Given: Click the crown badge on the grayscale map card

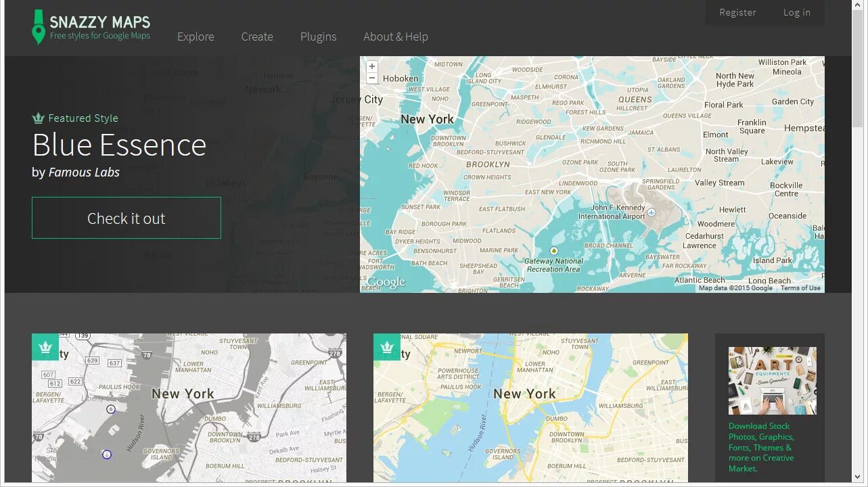Looking at the screenshot, I should 45,347.
